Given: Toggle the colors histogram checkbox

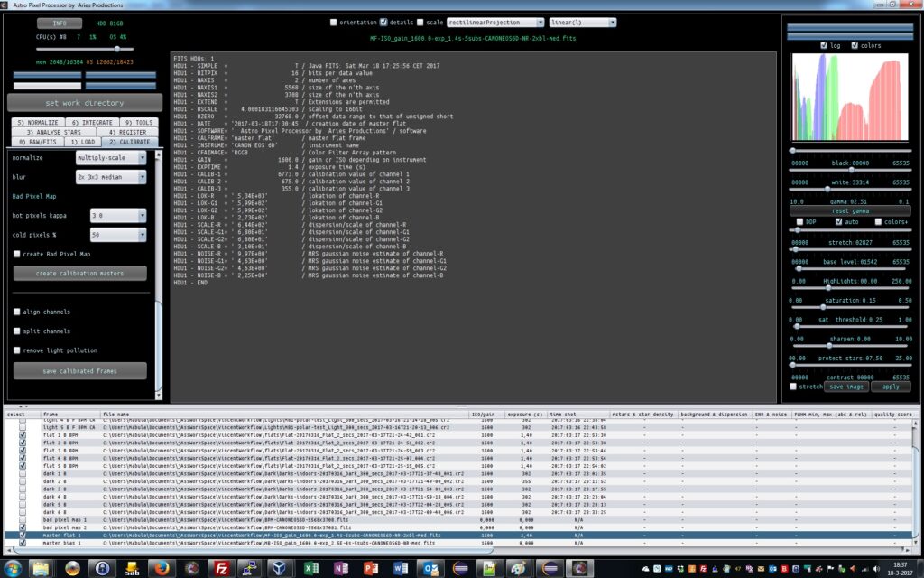Looking at the screenshot, I should (855, 45).
